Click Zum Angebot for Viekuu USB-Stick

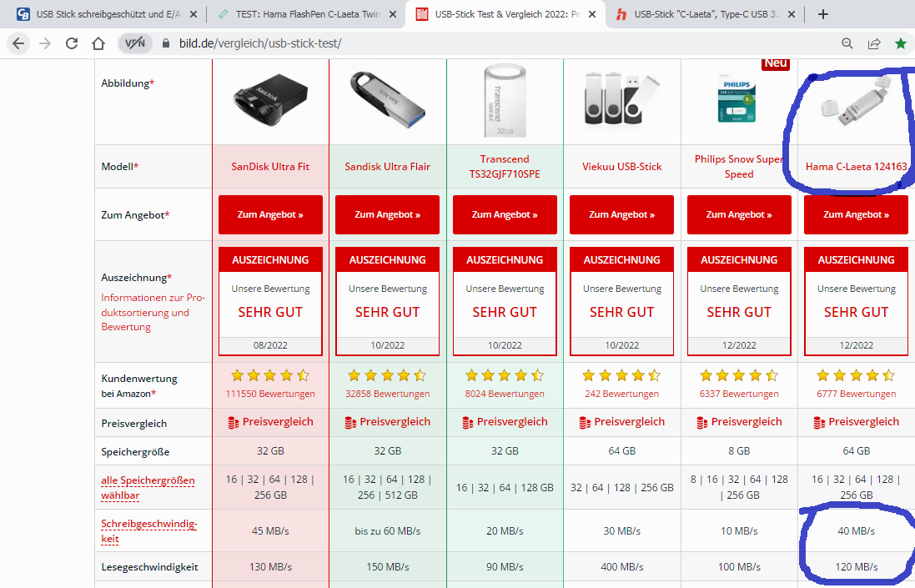(x=621, y=214)
